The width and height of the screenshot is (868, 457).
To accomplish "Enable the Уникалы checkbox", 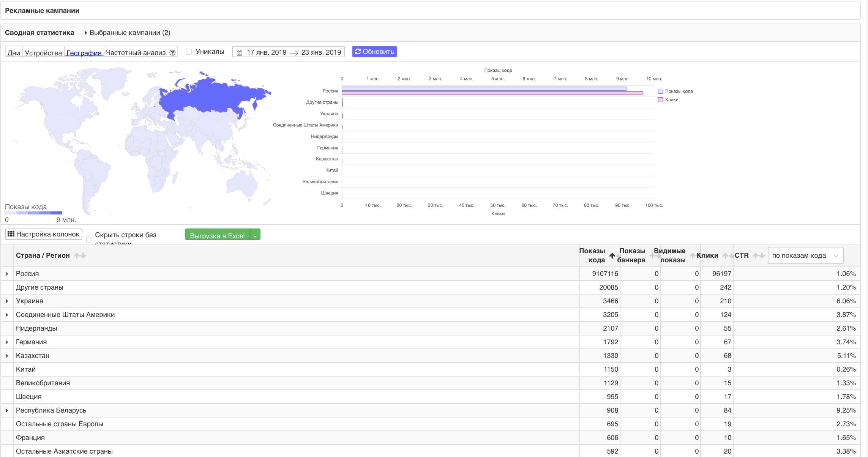I will coord(189,52).
